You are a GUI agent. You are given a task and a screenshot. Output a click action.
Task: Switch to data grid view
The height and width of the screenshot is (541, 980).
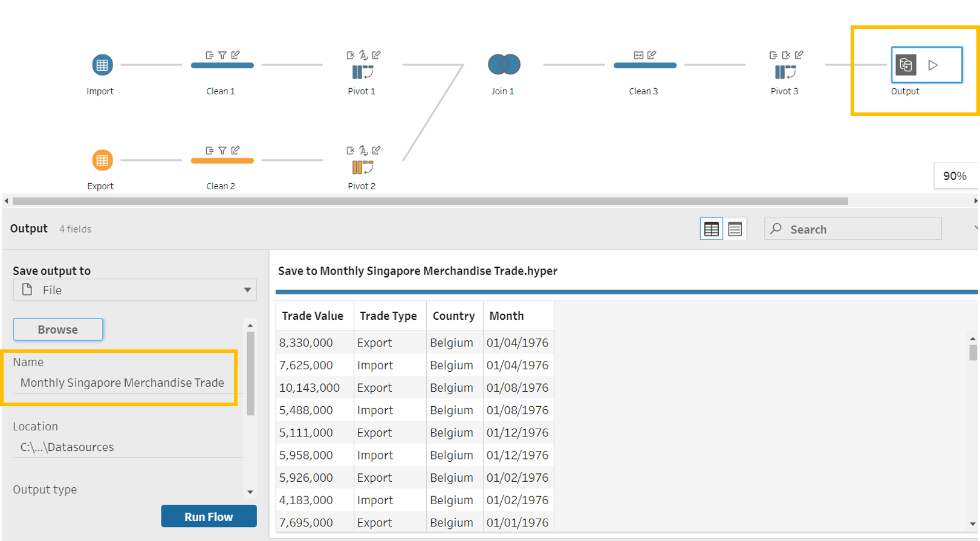pyautogui.click(x=711, y=229)
